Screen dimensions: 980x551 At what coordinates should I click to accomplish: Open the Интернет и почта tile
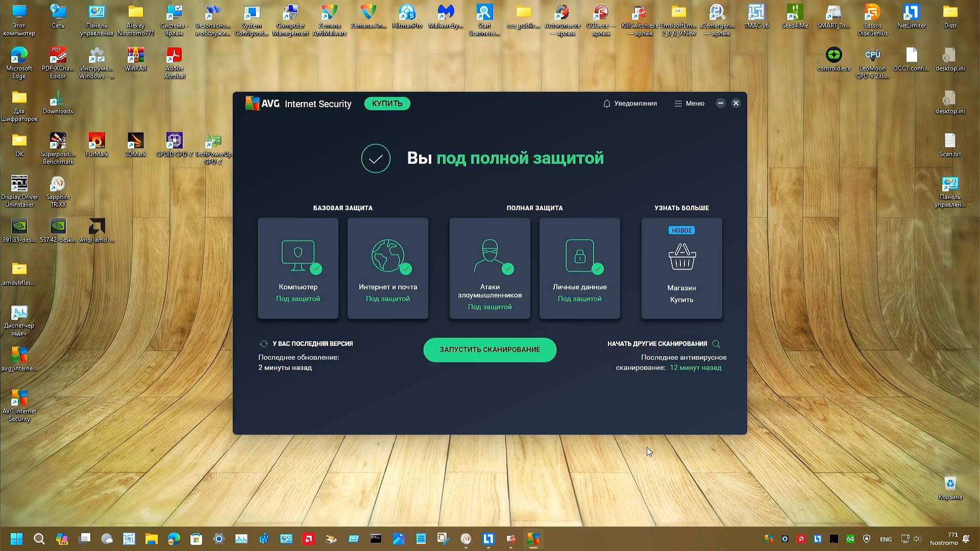(x=387, y=268)
